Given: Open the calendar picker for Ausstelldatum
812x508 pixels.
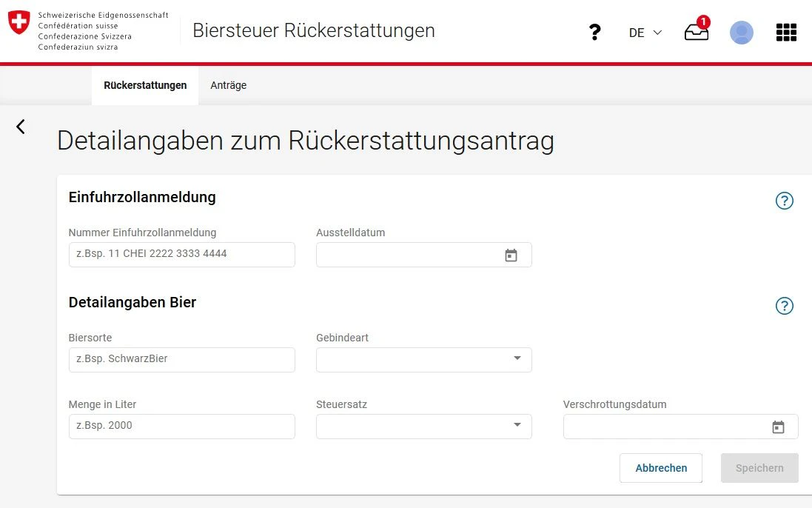Looking at the screenshot, I should point(511,255).
